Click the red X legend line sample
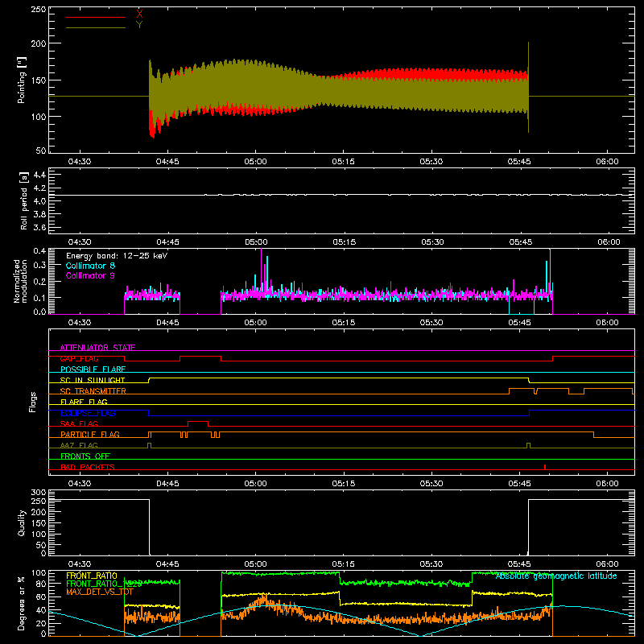 coord(96,17)
